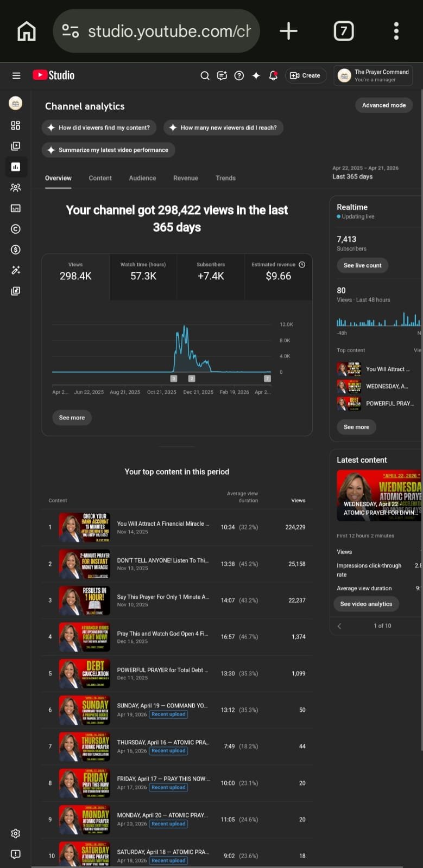Image resolution: width=423 pixels, height=868 pixels.
Task: Click See live count button
Action: pos(362,265)
